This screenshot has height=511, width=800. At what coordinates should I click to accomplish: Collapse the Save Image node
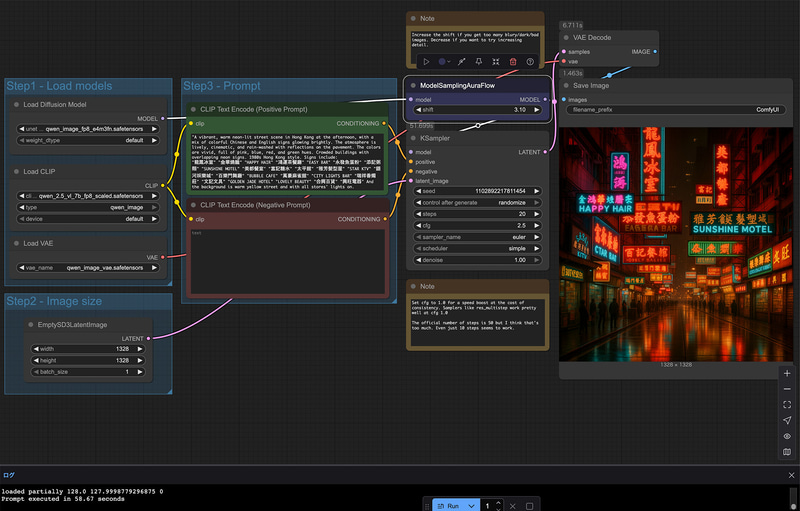[x=566, y=86]
